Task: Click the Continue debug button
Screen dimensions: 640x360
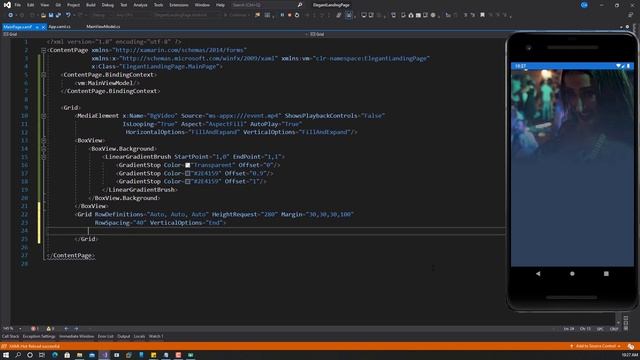Action: coord(238,15)
